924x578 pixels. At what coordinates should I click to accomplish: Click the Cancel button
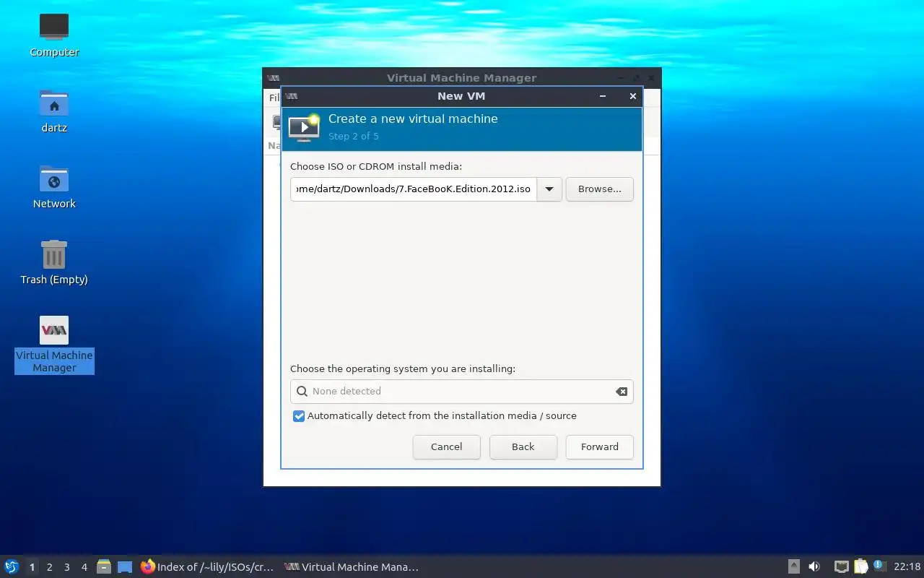pyautogui.click(x=446, y=447)
